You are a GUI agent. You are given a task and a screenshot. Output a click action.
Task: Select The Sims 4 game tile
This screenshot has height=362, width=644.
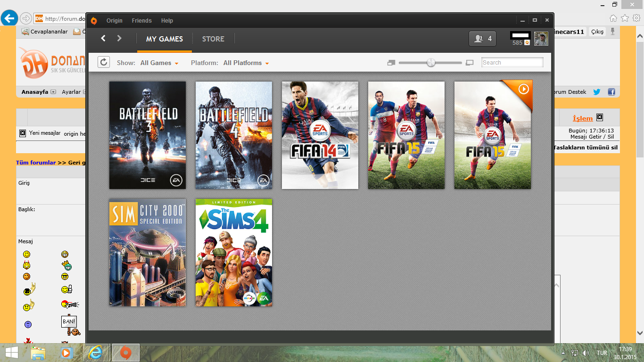coord(234,252)
